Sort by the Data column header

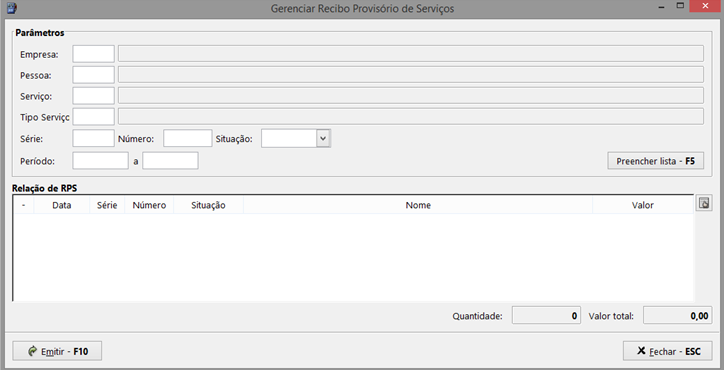point(62,206)
